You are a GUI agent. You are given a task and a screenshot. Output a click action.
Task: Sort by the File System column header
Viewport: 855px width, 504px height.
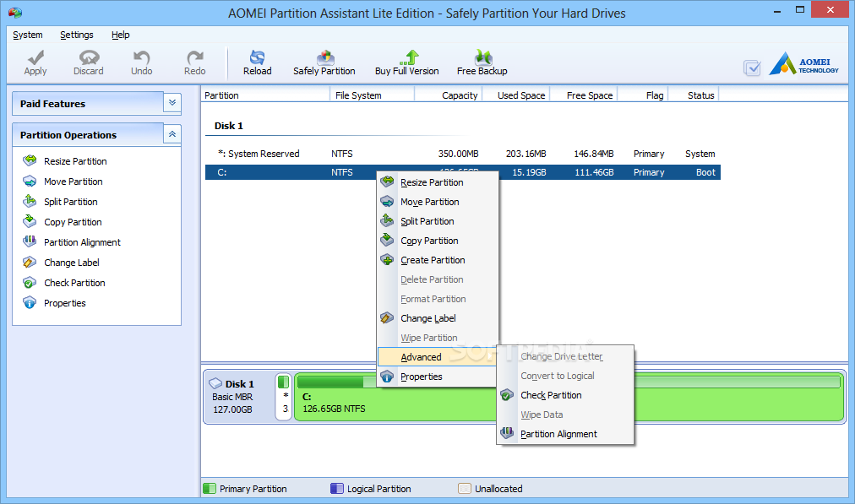pyautogui.click(x=373, y=95)
